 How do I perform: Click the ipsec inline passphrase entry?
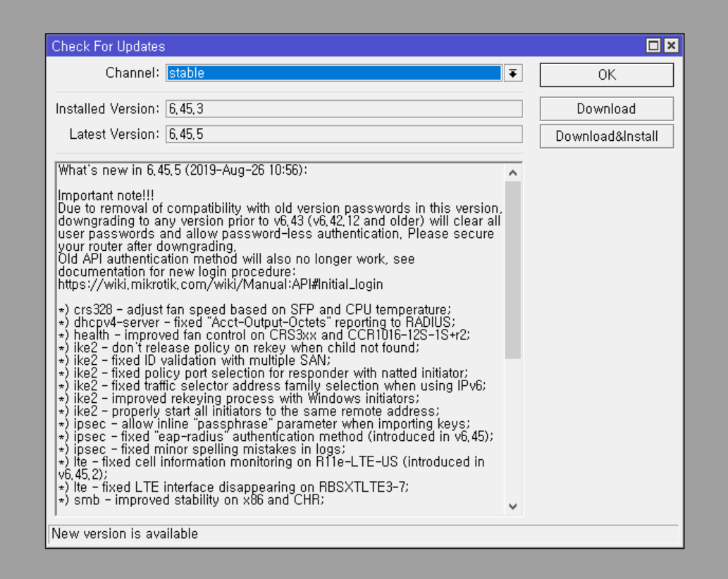point(264,423)
